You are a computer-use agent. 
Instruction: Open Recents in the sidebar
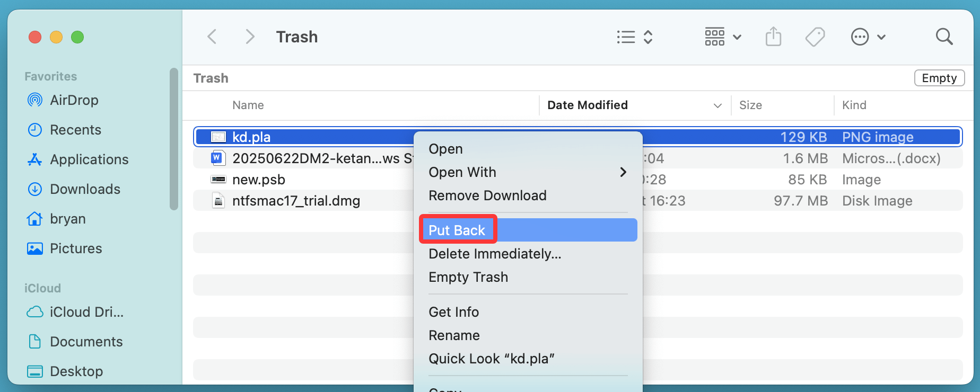click(75, 130)
